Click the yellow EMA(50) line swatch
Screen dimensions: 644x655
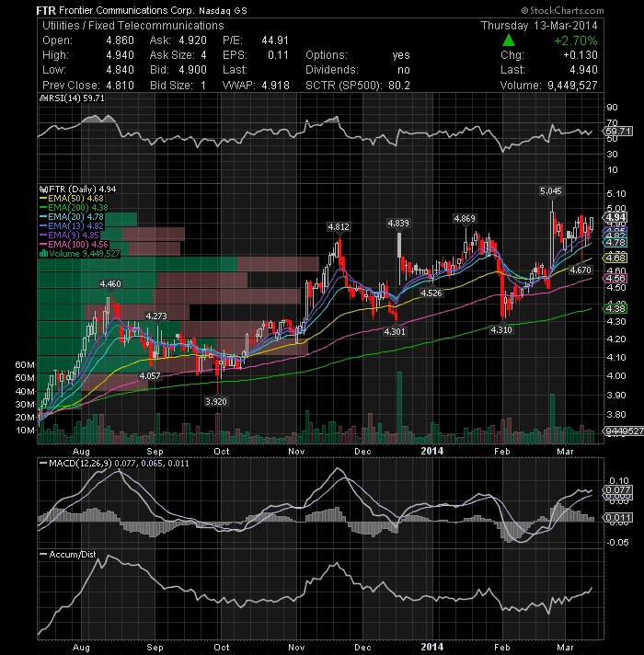43,199
